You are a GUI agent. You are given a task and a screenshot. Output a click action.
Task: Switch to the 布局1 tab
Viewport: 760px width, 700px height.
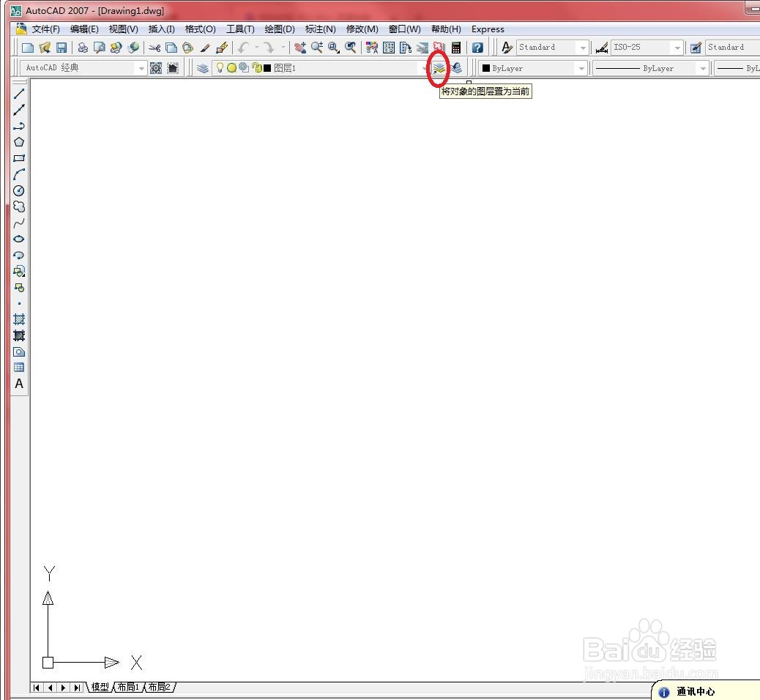128,687
